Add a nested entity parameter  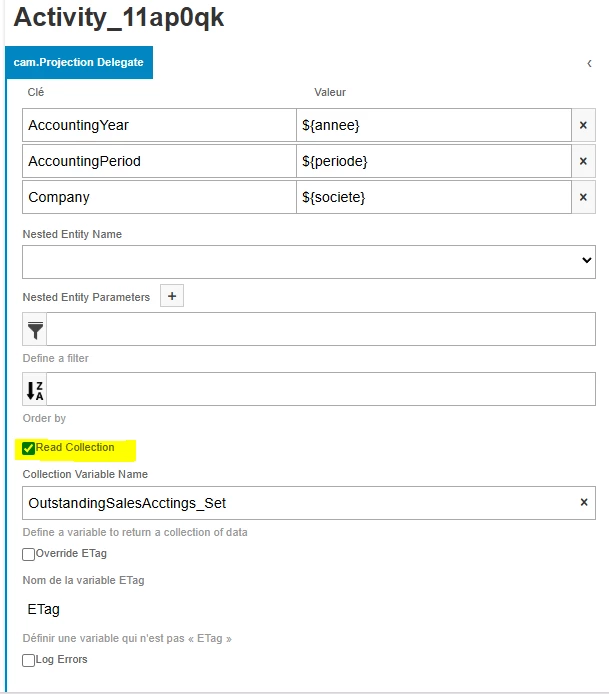tap(172, 296)
